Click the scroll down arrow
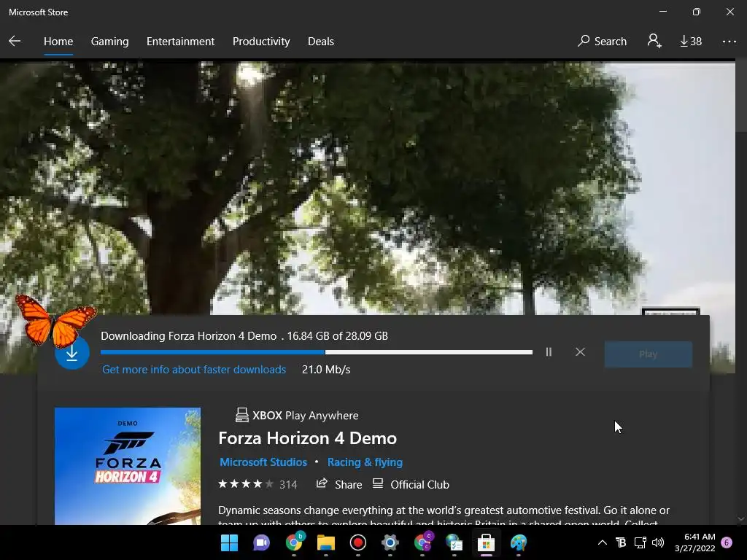Screen dimensions: 747x560 click(740, 519)
